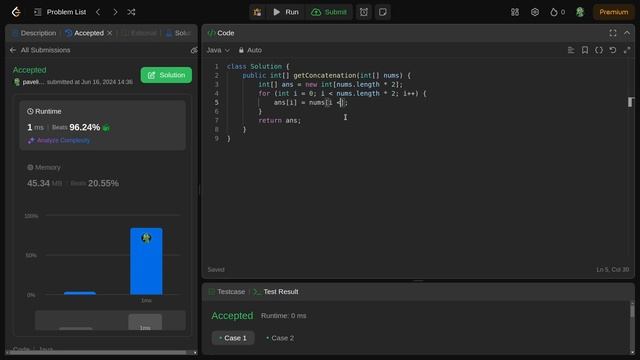
Task: Open the Java language dropdown
Action: point(218,50)
